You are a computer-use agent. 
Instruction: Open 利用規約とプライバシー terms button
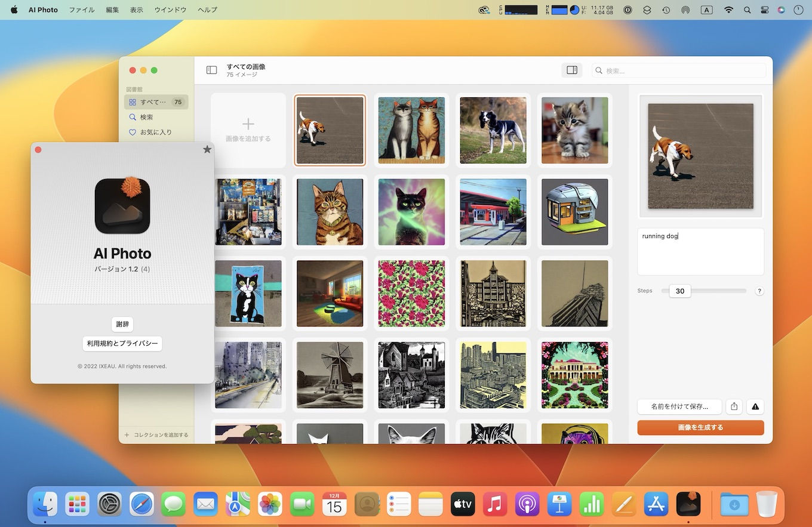[x=122, y=343]
